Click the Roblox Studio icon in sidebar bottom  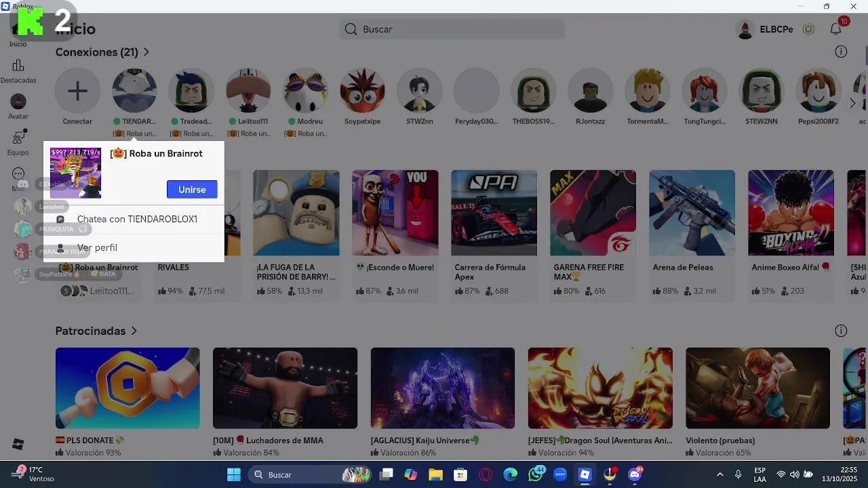(18, 445)
